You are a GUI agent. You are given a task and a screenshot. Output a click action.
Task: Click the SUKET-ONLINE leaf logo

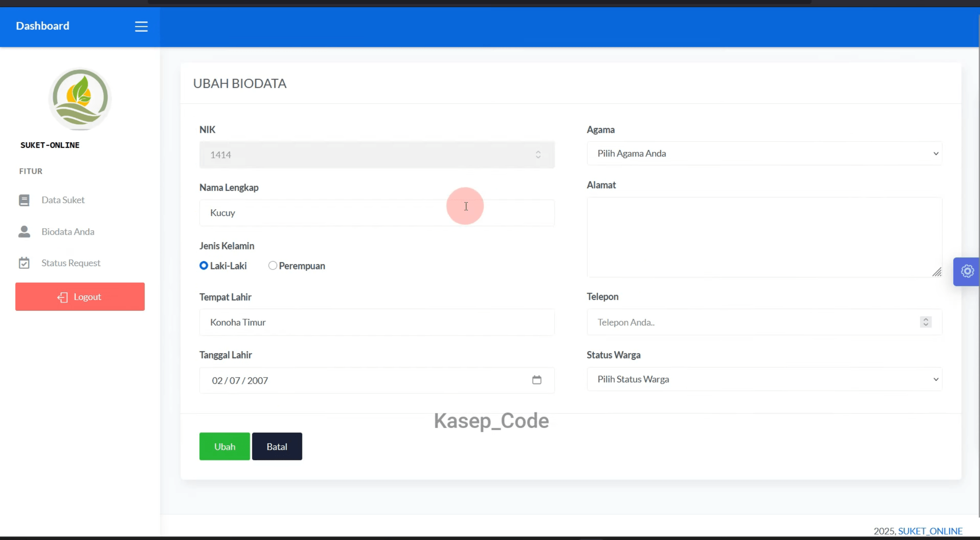coord(80,99)
